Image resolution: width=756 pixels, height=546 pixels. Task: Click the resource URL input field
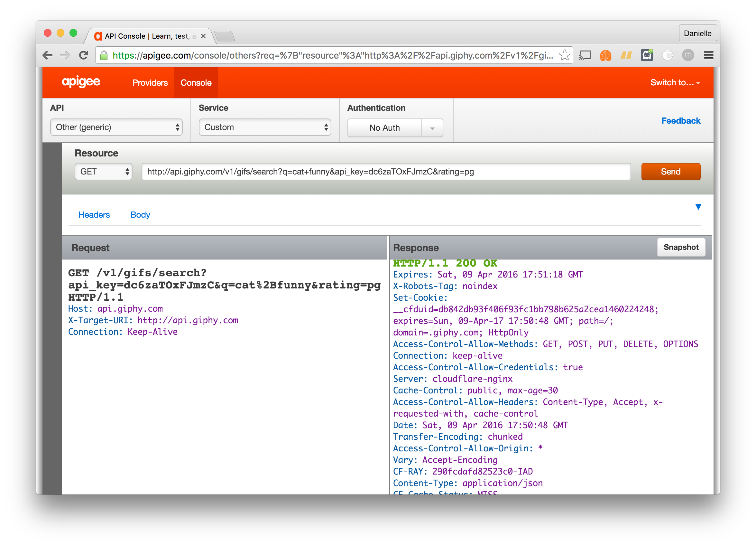386,172
